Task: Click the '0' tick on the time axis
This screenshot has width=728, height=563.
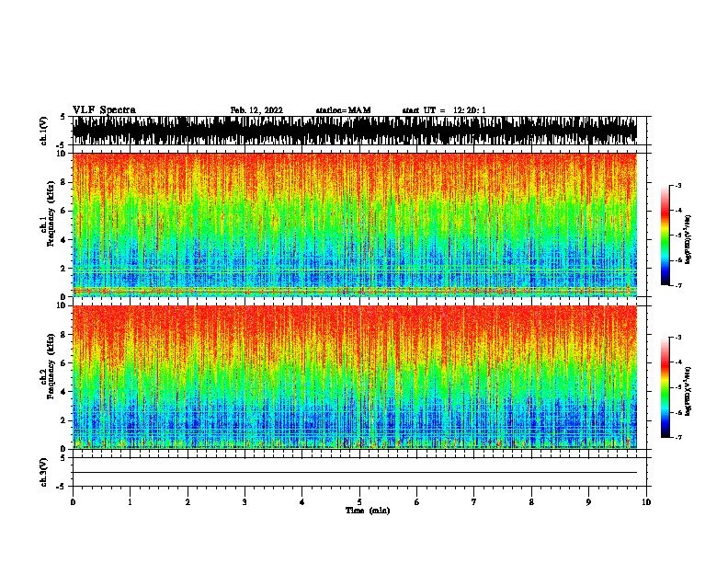Action: point(73,502)
